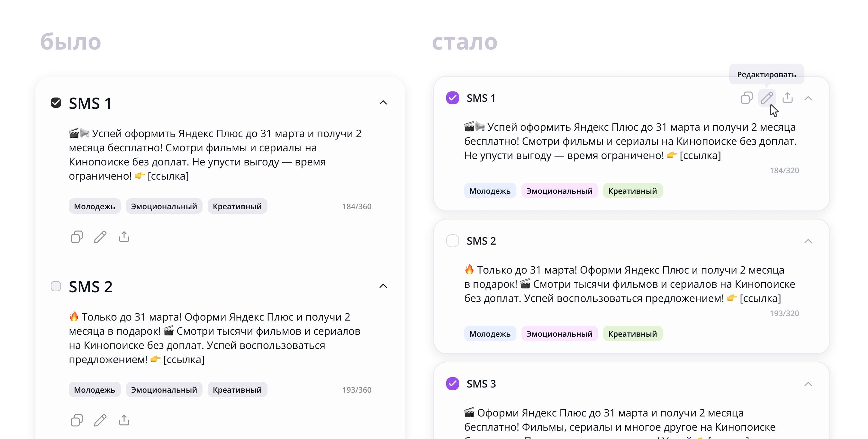Click the SMS 2 message text in стало
This screenshot has height=439, width=868.
pyautogui.click(x=629, y=284)
